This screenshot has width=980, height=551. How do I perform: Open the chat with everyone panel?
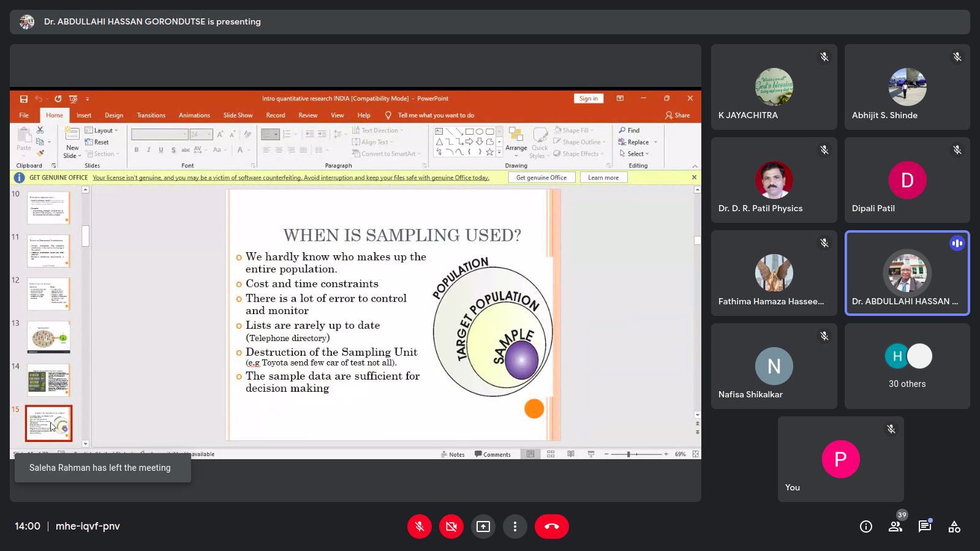(925, 527)
